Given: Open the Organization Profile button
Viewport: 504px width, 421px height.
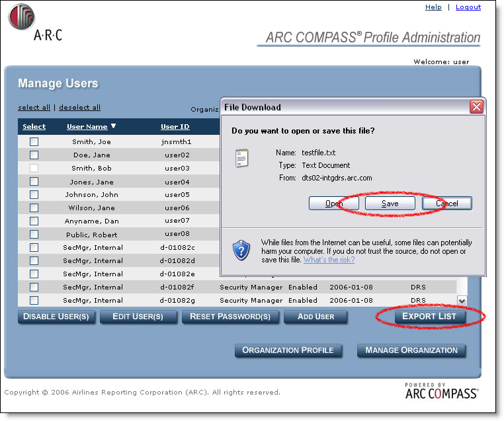Looking at the screenshot, I should point(288,350).
